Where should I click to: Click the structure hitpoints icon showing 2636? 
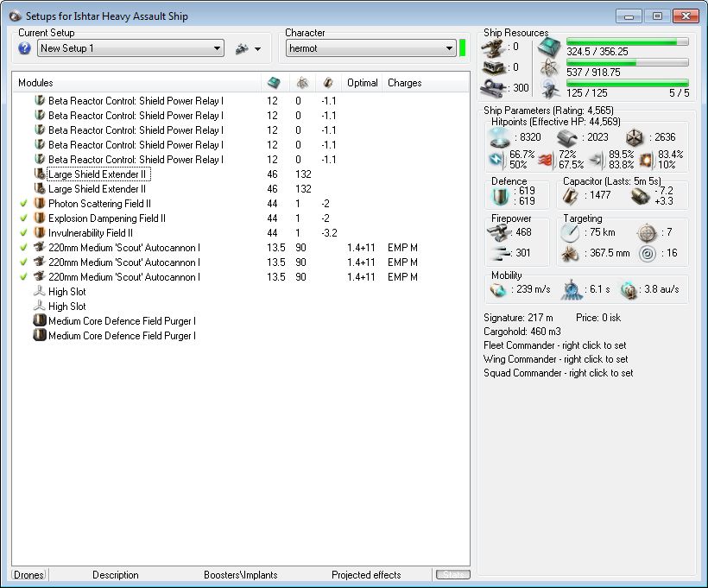[634, 137]
